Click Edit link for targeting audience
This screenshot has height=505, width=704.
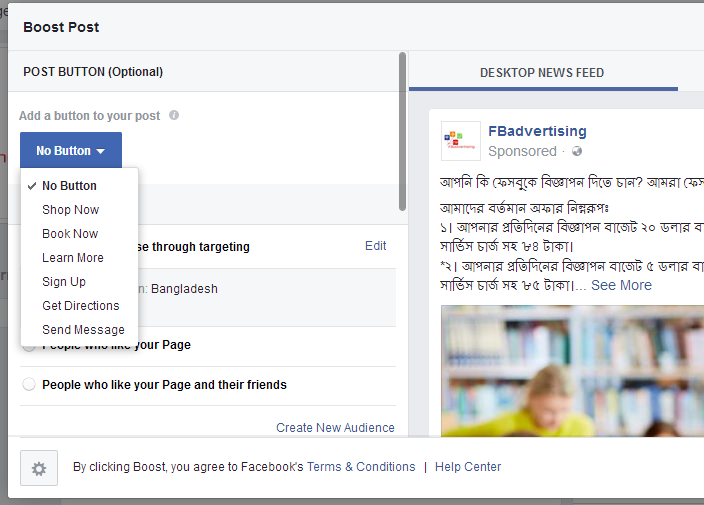[x=375, y=246]
